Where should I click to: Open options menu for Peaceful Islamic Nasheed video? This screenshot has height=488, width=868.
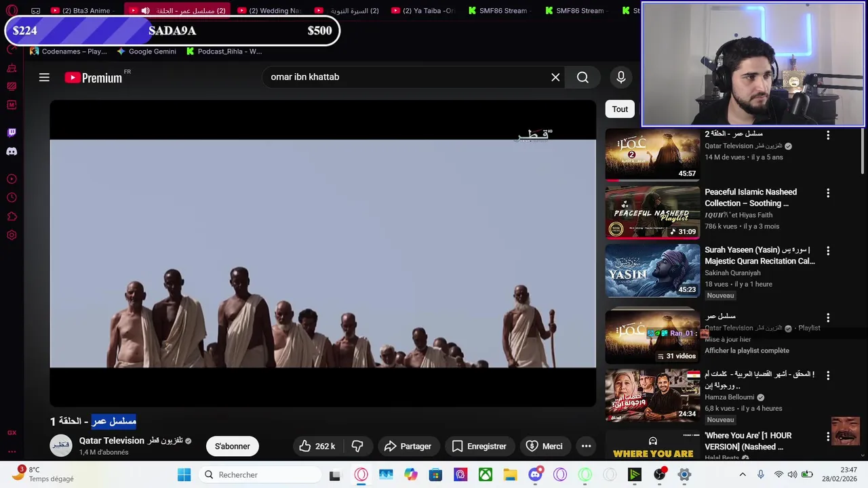point(828,193)
